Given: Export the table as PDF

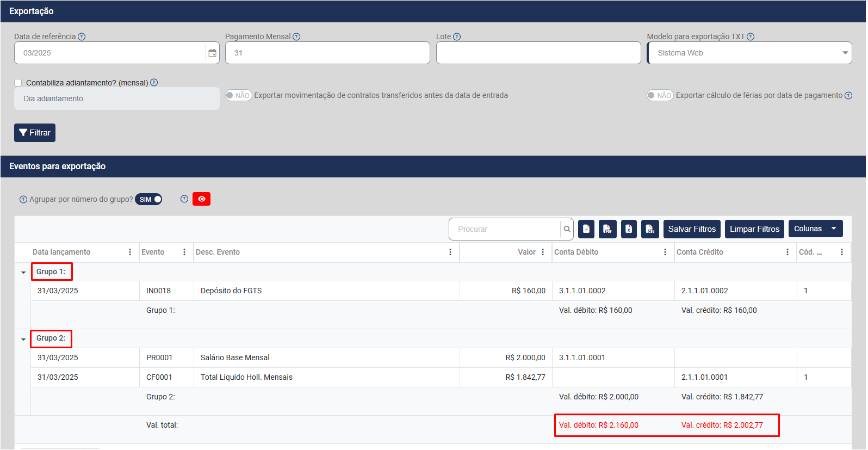Looking at the screenshot, I should tap(607, 229).
